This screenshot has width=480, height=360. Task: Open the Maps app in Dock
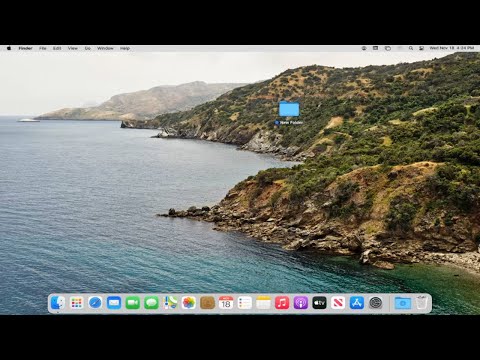[170, 303]
